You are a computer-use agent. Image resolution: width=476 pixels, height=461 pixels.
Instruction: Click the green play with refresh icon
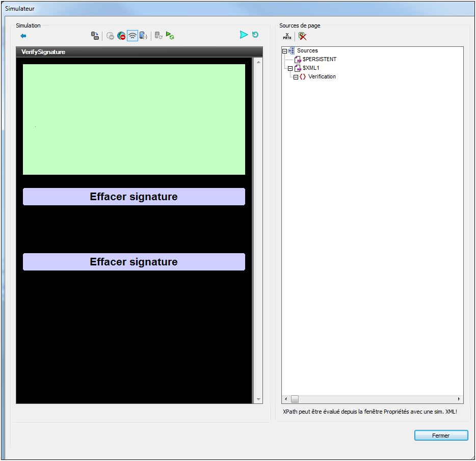170,36
